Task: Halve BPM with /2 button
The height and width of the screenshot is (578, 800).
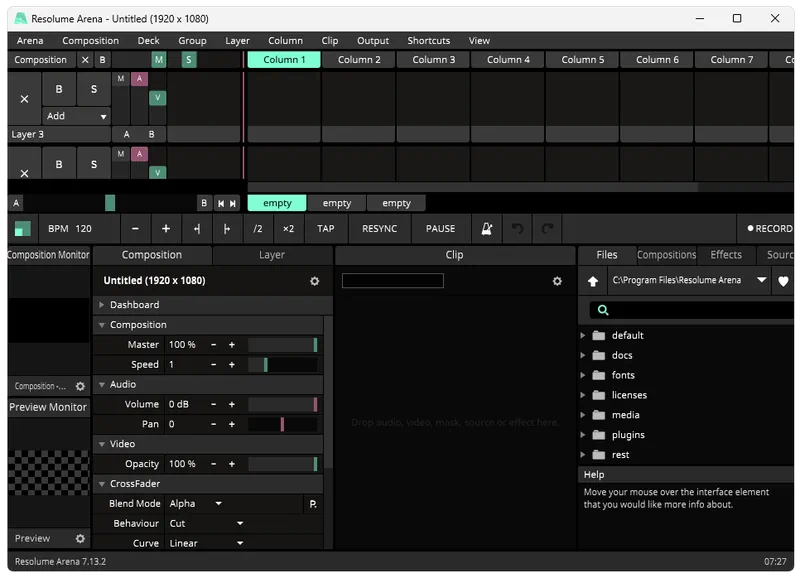Action: [258, 229]
